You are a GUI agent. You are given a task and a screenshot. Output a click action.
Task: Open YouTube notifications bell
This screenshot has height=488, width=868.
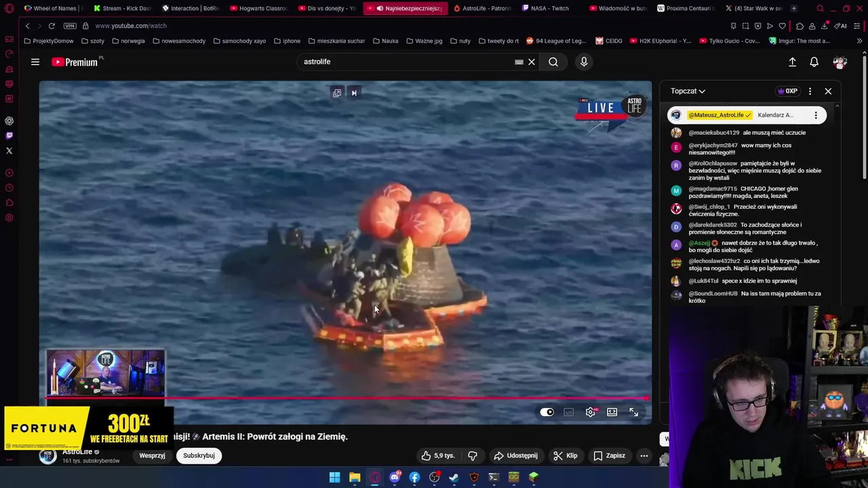point(814,62)
